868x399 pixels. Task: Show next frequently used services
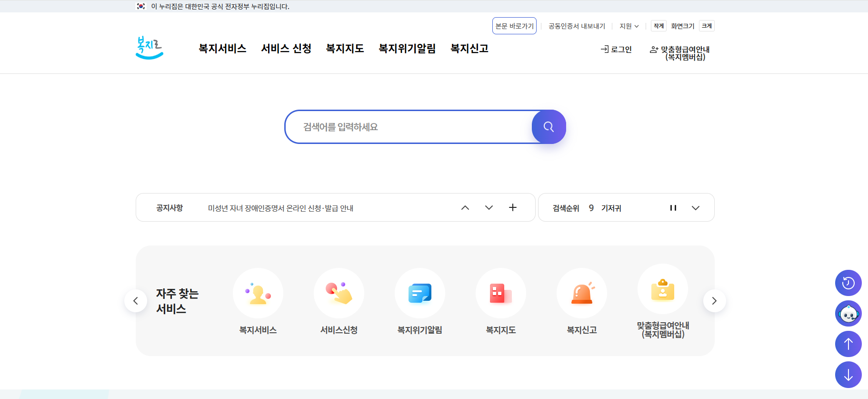(714, 301)
